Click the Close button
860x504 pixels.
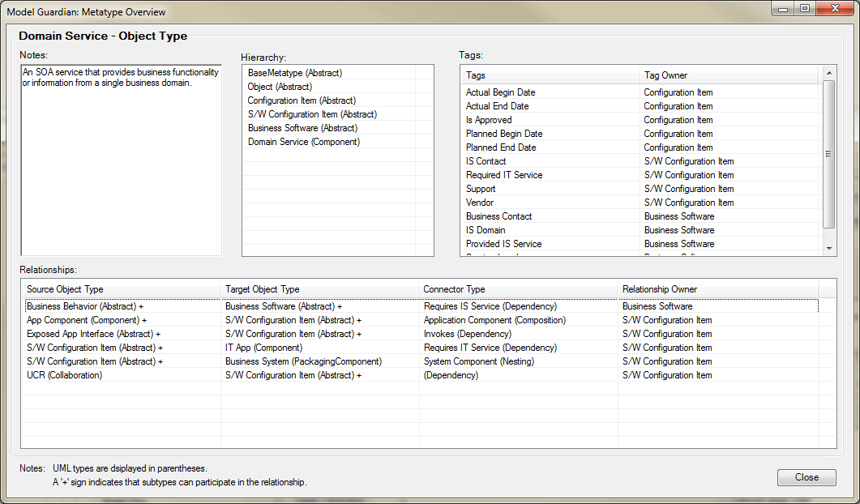click(807, 477)
